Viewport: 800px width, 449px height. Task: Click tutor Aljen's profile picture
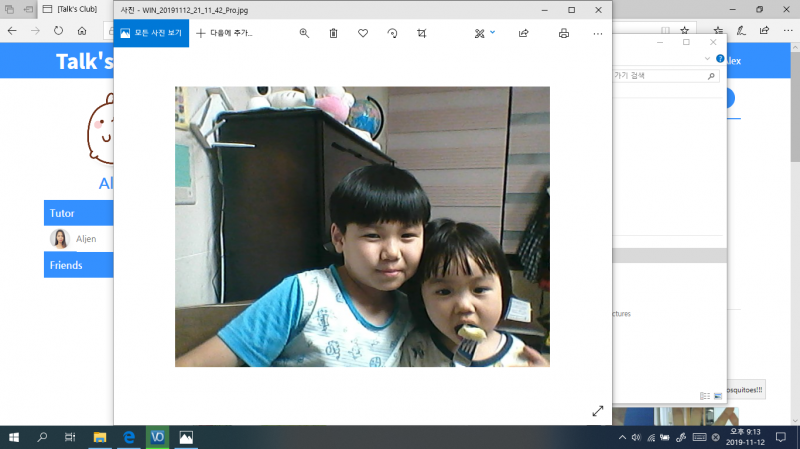point(59,239)
